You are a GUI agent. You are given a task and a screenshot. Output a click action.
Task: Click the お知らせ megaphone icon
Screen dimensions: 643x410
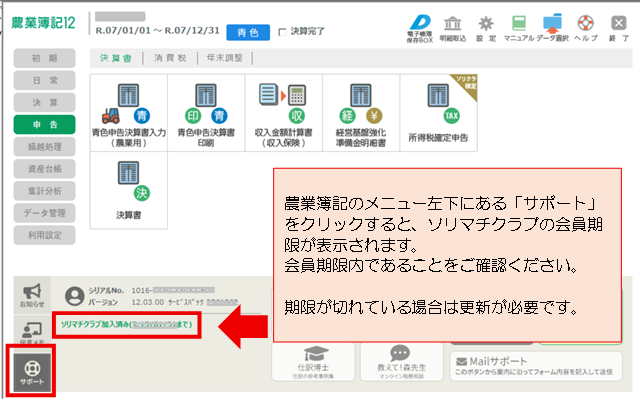[32, 295]
